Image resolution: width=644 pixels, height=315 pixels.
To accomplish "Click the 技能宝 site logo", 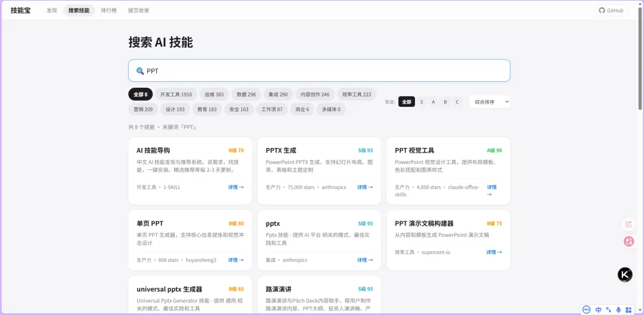I will click(x=20, y=10).
